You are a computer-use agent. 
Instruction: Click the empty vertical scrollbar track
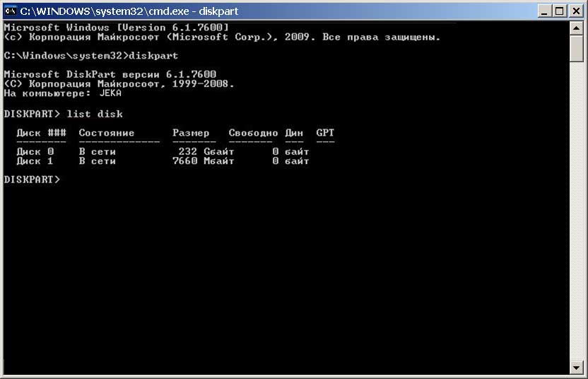(576, 212)
